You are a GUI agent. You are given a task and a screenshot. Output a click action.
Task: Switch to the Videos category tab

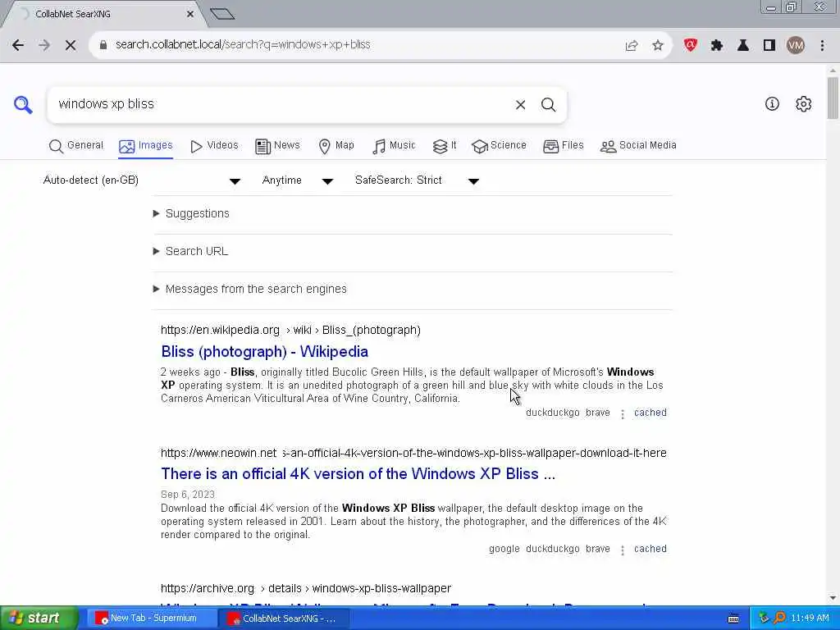click(214, 146)
